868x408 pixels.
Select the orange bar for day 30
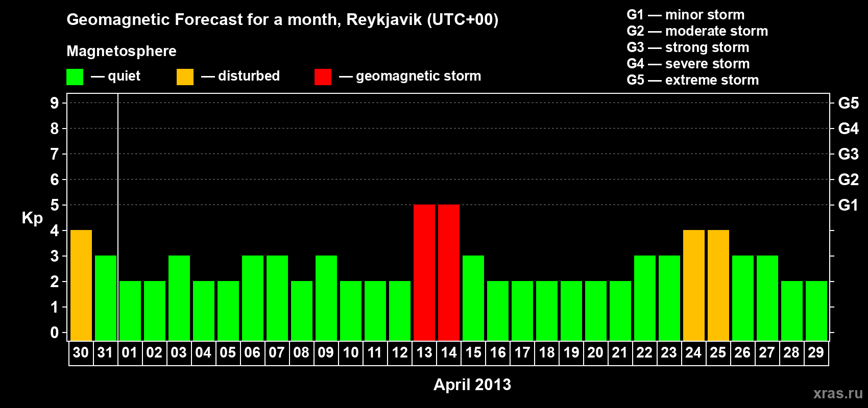click(81, 285)
